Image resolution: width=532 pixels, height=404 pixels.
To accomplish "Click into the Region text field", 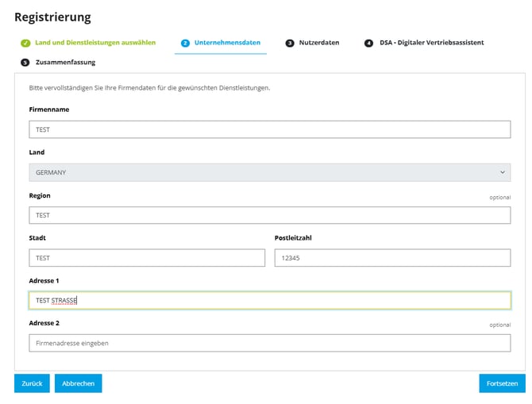I will (269, 215).
